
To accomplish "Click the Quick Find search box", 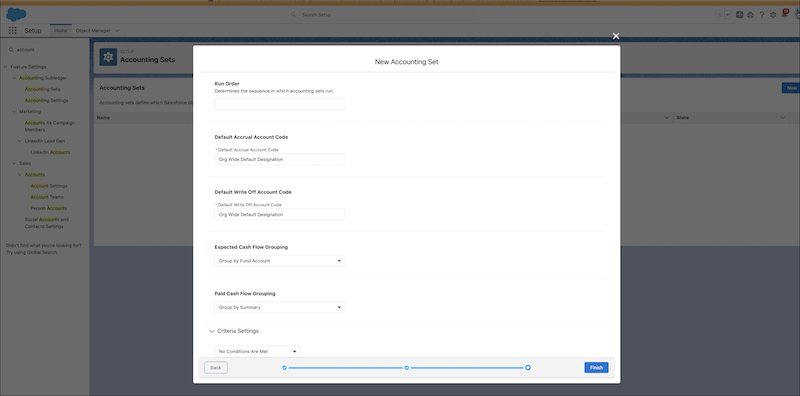I will pyautogui.click(x=46, y=50).
